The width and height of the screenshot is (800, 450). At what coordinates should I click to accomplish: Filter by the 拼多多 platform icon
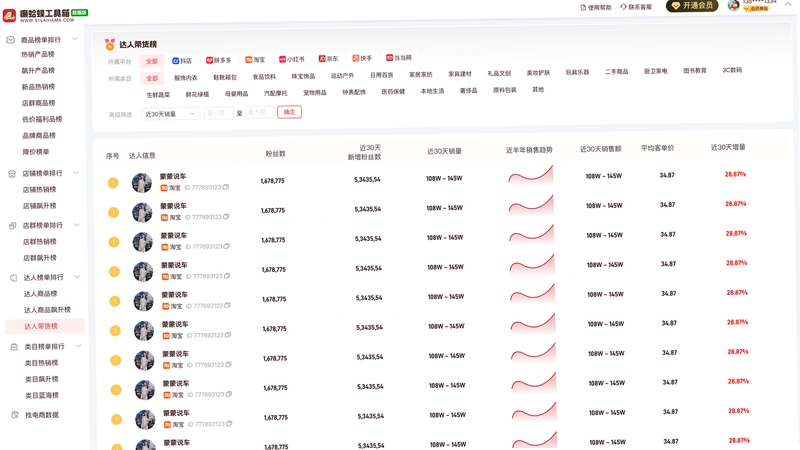pos(209,60)
